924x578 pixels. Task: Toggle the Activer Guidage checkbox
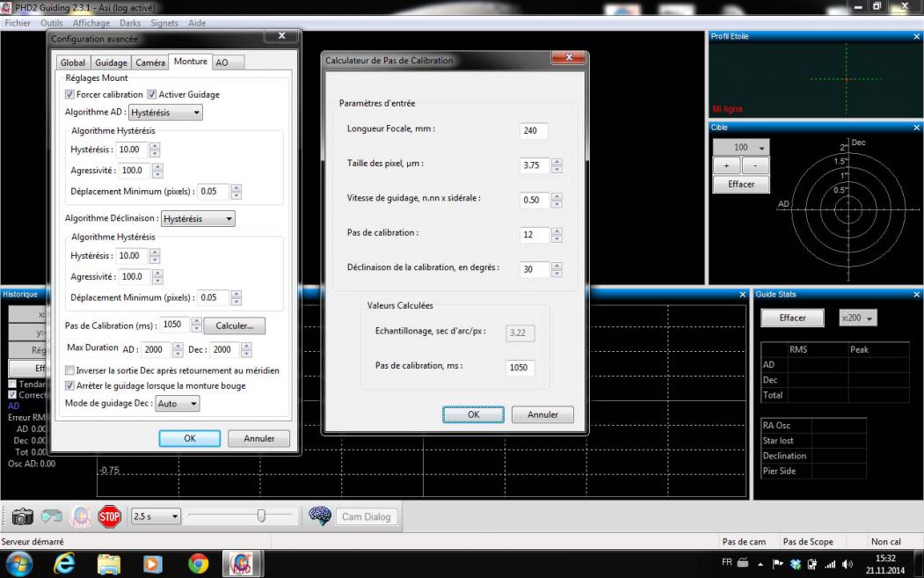point(151,94)
